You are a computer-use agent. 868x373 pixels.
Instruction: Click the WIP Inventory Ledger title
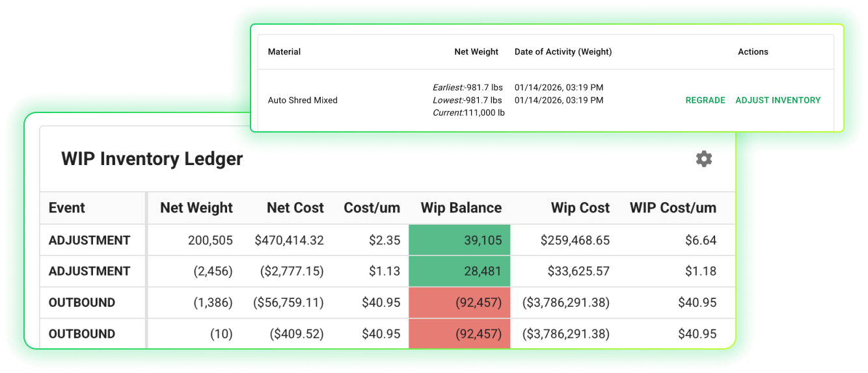[152, 159]
